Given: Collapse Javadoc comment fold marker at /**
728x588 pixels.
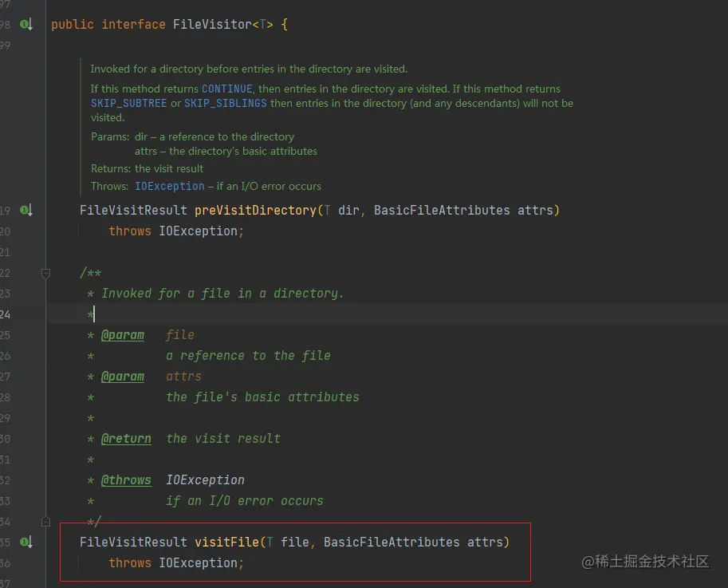Looking at the screenshot, I should point(45,273).
